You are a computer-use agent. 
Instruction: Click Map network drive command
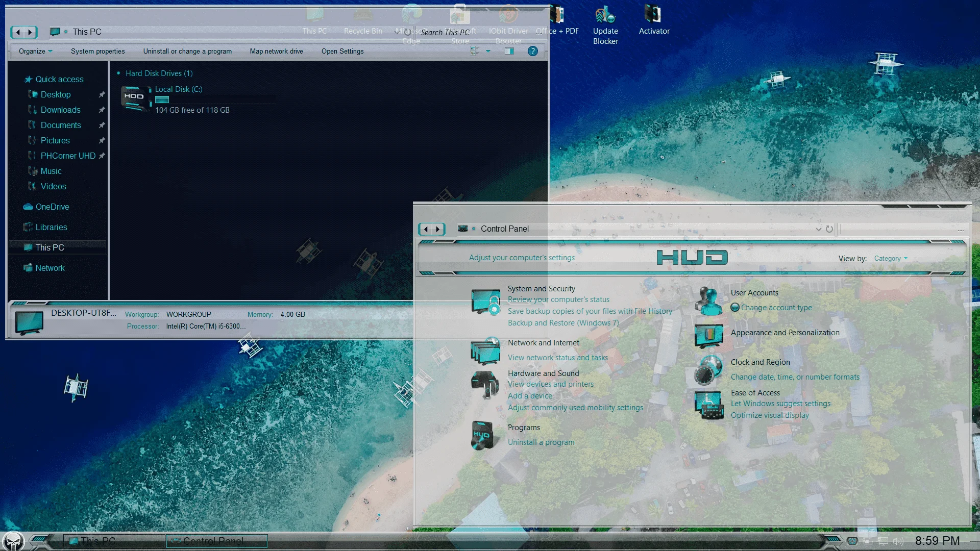pyautogui.click(x=276, y=52)
